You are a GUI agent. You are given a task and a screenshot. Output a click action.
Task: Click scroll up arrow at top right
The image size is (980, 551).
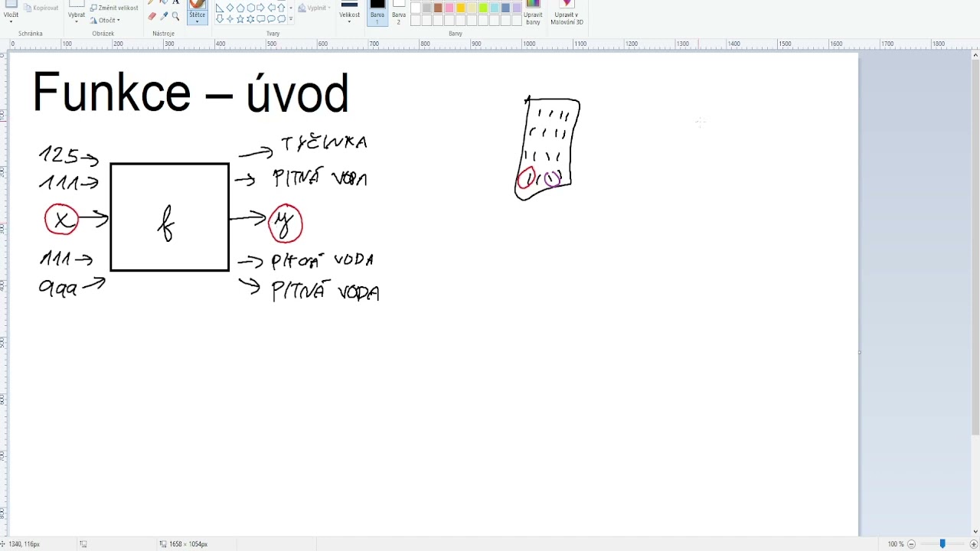click(x=975, y=55)
